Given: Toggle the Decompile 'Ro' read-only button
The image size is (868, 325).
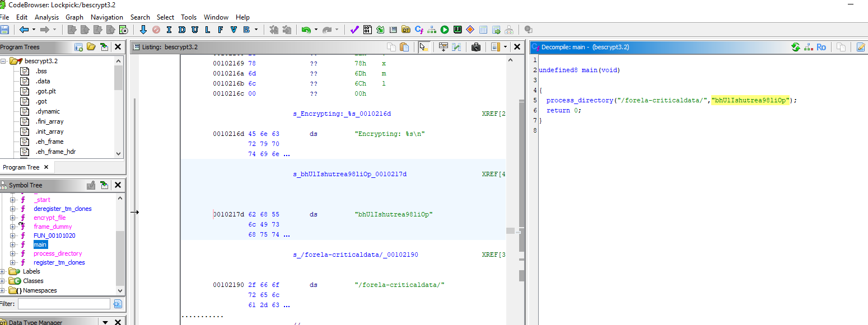Looking at the screenshot, I should pos(821,47).
